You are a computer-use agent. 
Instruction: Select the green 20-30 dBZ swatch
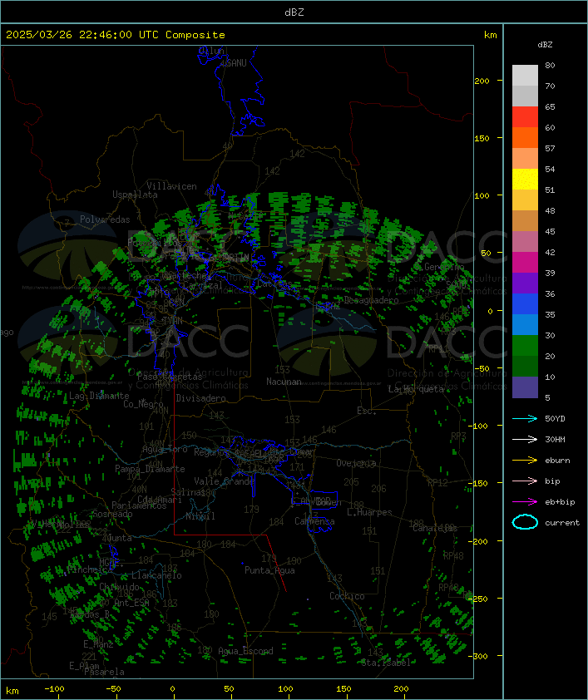click(525, 346)
